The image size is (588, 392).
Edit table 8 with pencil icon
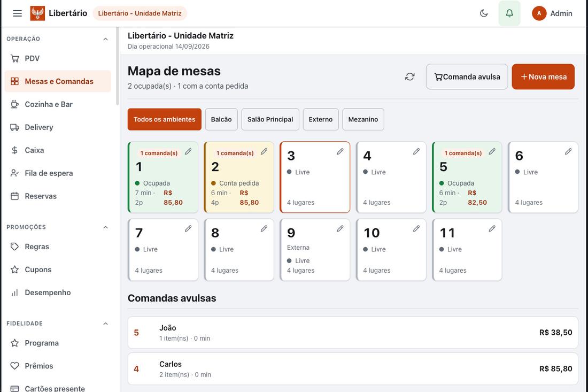point(264,228)
